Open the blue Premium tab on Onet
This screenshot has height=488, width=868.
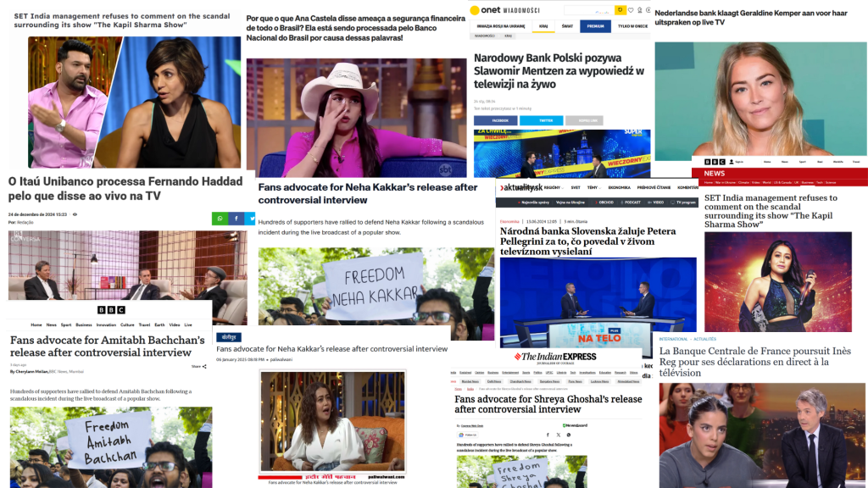596,26
